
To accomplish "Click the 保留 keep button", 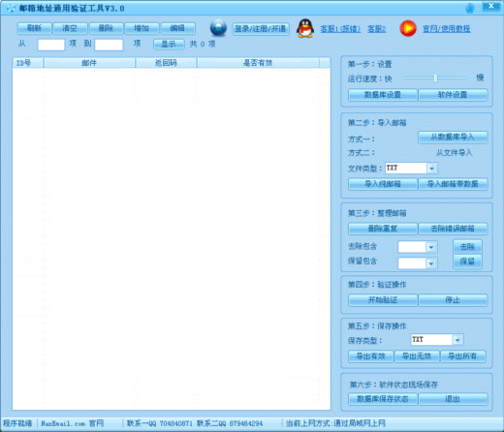I will 467,262.
